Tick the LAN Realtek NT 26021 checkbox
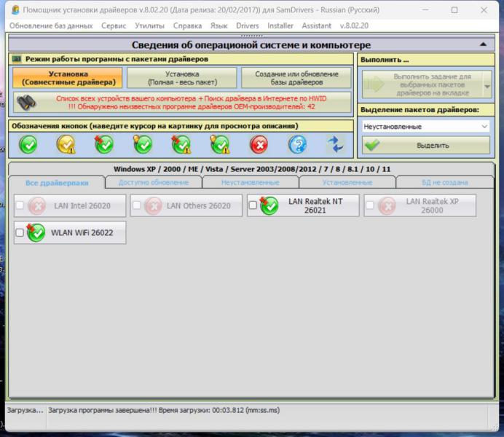504x437 pixels. (x=253, y=205)
